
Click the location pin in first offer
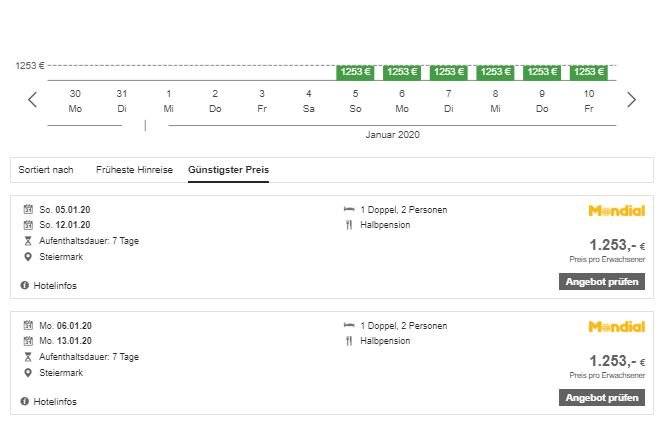[x=28, y=257]
